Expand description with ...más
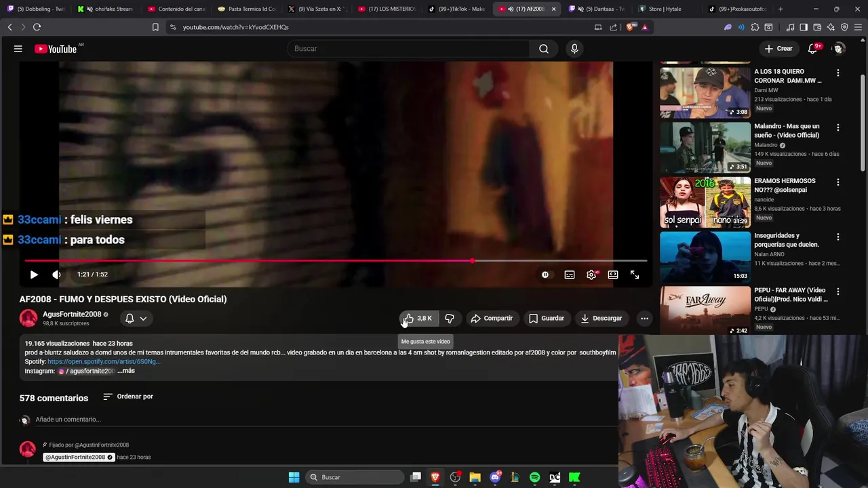This screenshot has width=868, height=488. point(126,371)
